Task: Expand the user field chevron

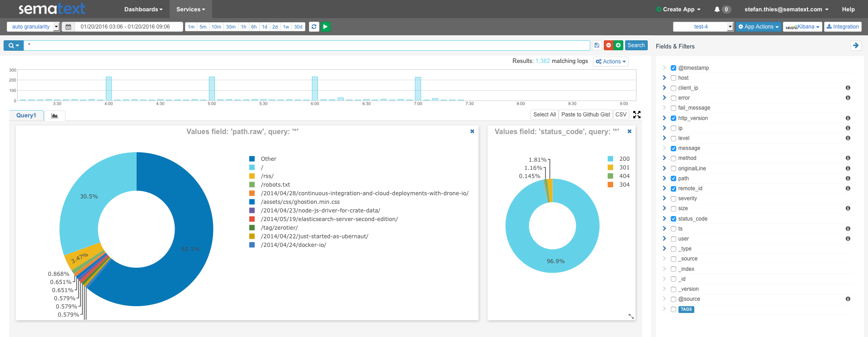Action: pos(664,239)
